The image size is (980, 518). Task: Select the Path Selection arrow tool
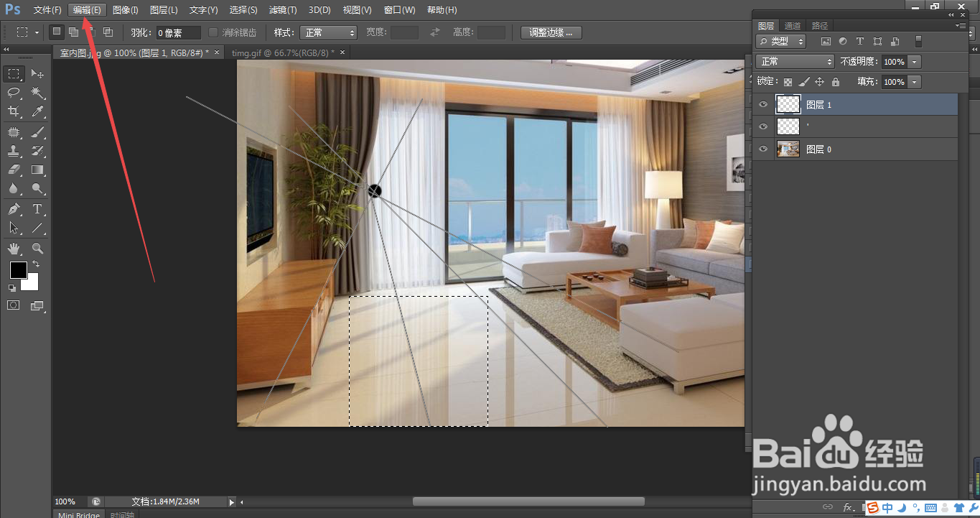[14, 228]
